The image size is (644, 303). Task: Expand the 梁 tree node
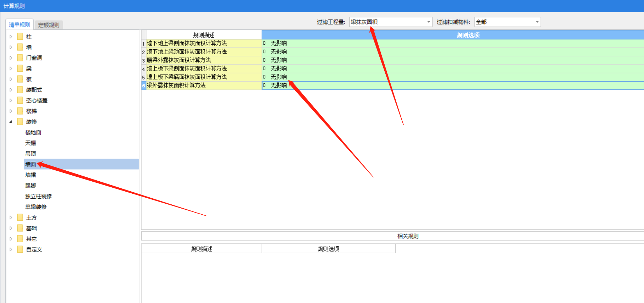coord(11,68)
